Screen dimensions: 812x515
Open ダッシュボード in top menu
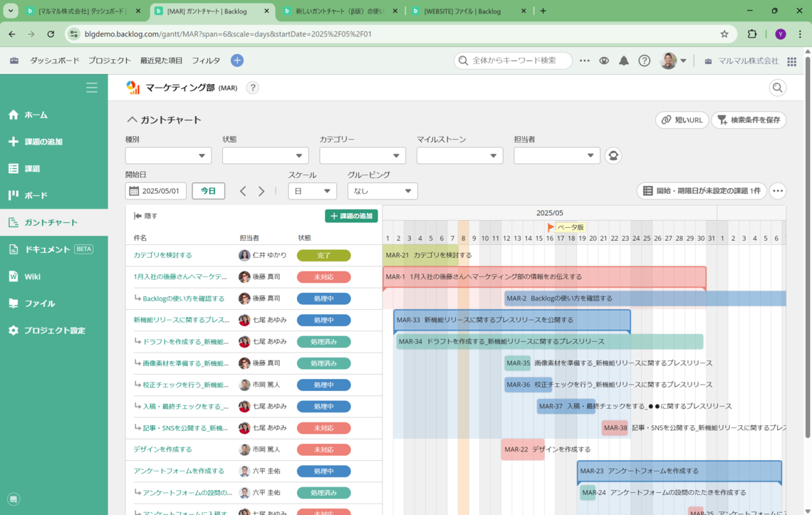(54, 61)
